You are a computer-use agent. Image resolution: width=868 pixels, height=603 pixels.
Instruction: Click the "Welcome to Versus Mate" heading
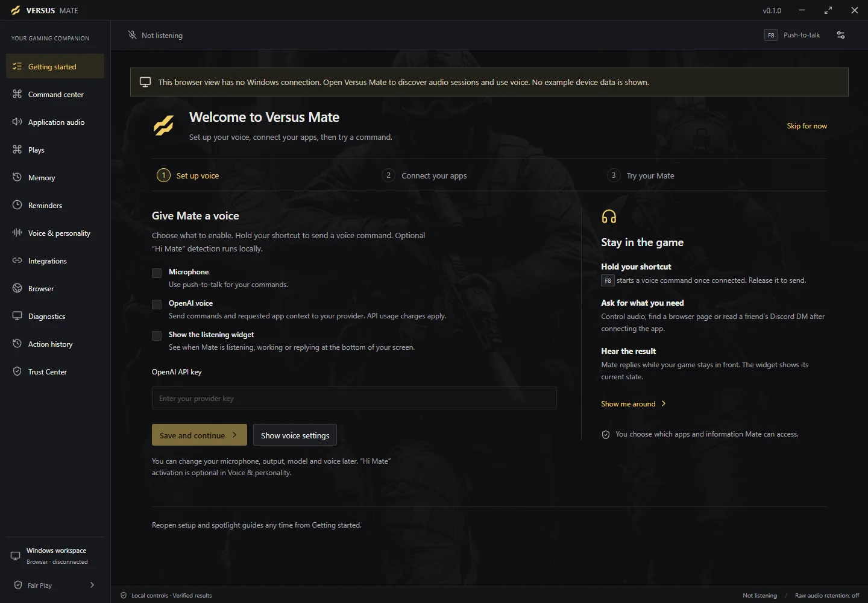pos(264,117)
